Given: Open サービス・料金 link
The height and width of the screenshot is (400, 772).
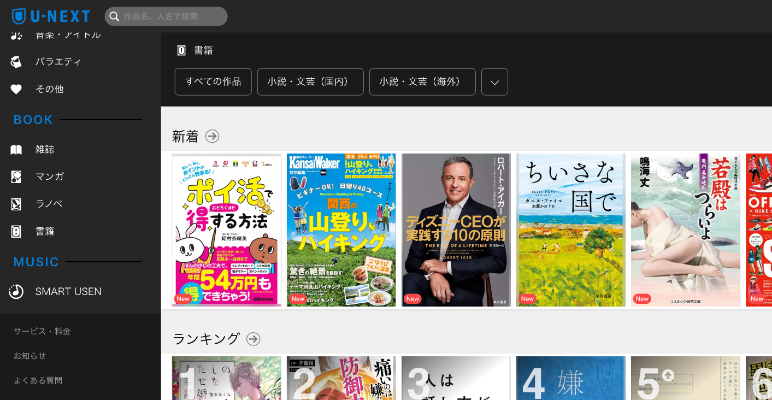Looking at the screenshot, I should (42, 332).
